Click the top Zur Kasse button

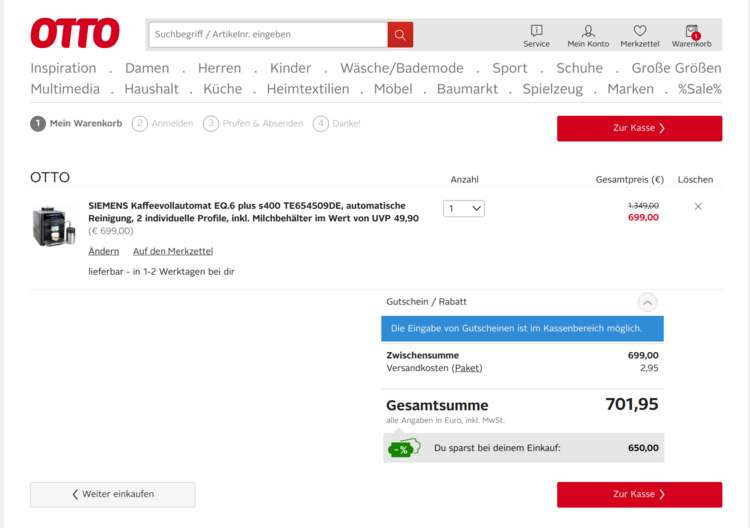640,128
